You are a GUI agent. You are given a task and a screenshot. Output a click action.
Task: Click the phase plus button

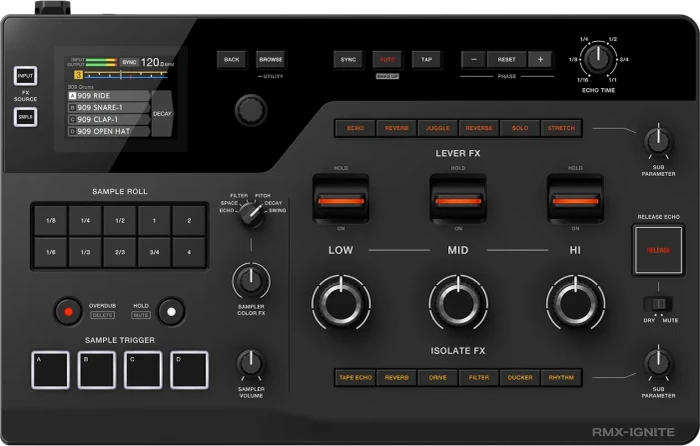[540, 59]
